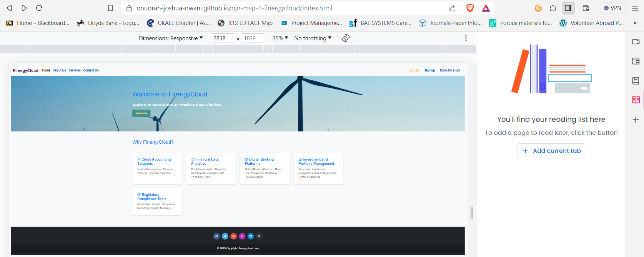Open bookmarks icon in sidebar
This screenshot has width=644, height=257.
point(636,81)
